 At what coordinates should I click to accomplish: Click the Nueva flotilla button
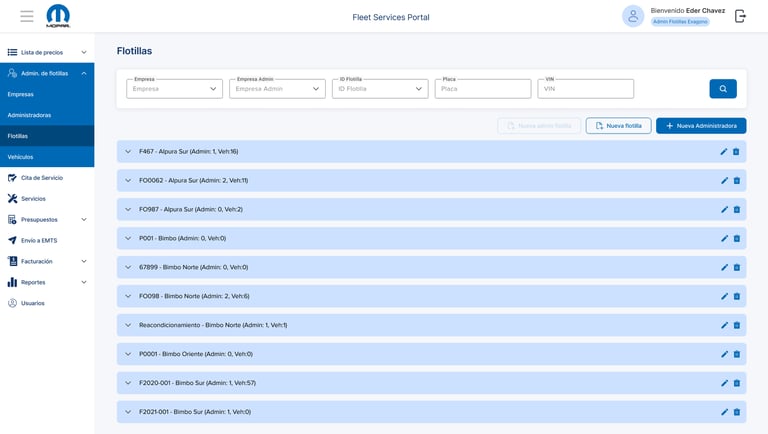(619, 126)
